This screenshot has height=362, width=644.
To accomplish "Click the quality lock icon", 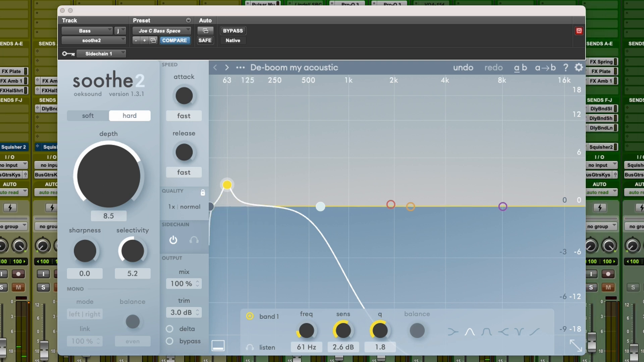I will tap(203, 192).
